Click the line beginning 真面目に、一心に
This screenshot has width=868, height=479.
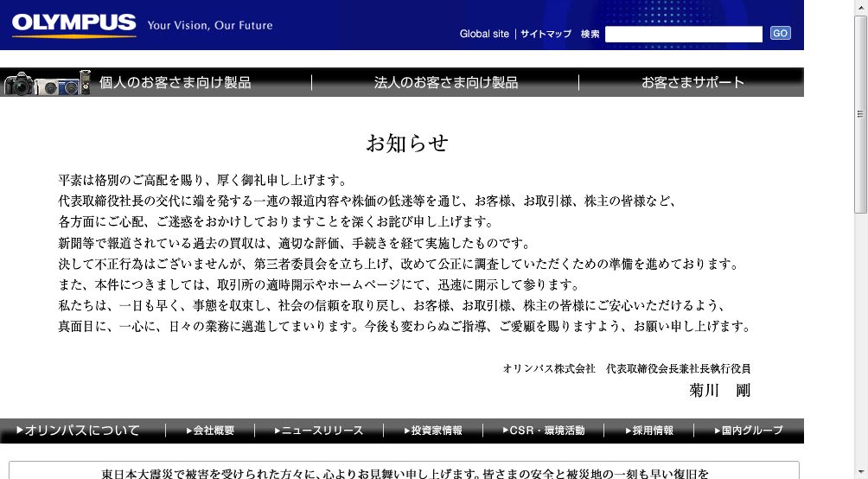click(405, 327)
